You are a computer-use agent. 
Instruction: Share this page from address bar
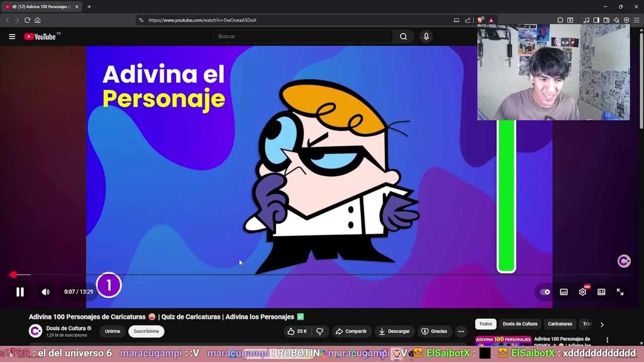click(467, 20)
